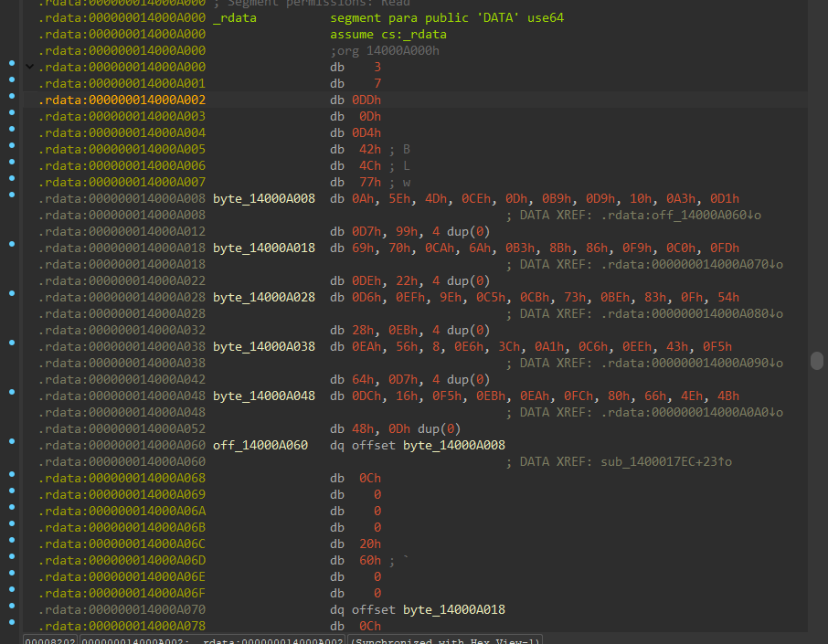
Task: Select the 0Ch value at 14000A068
Action: (369, 478)
